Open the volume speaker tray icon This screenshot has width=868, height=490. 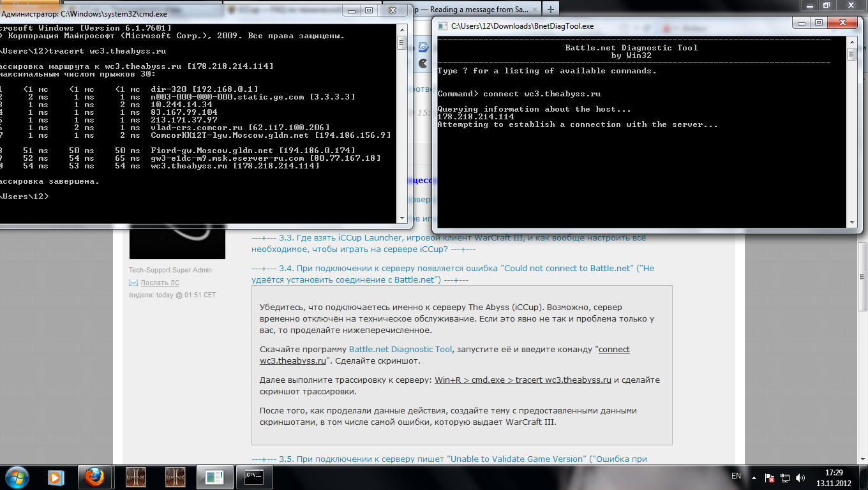click(800, 477)
